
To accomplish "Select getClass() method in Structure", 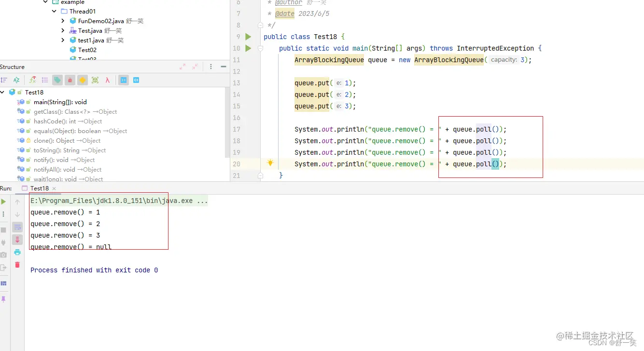I will pyautogui.click(x=75, y=111).
